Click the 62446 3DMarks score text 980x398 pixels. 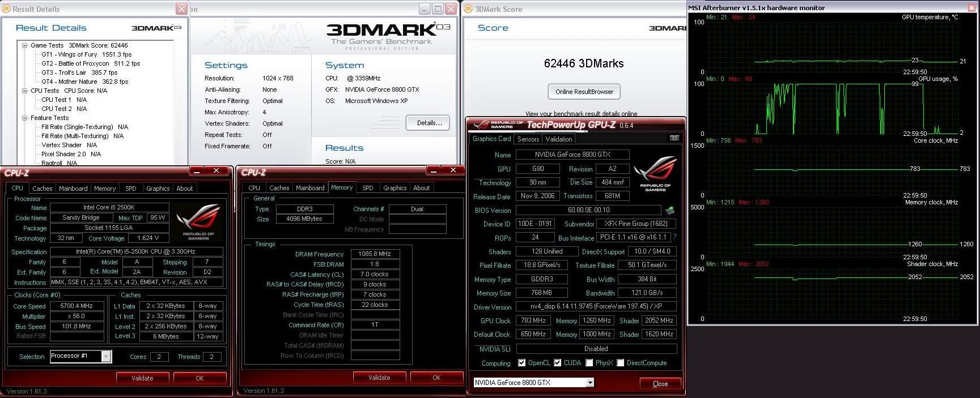(584, 63)
